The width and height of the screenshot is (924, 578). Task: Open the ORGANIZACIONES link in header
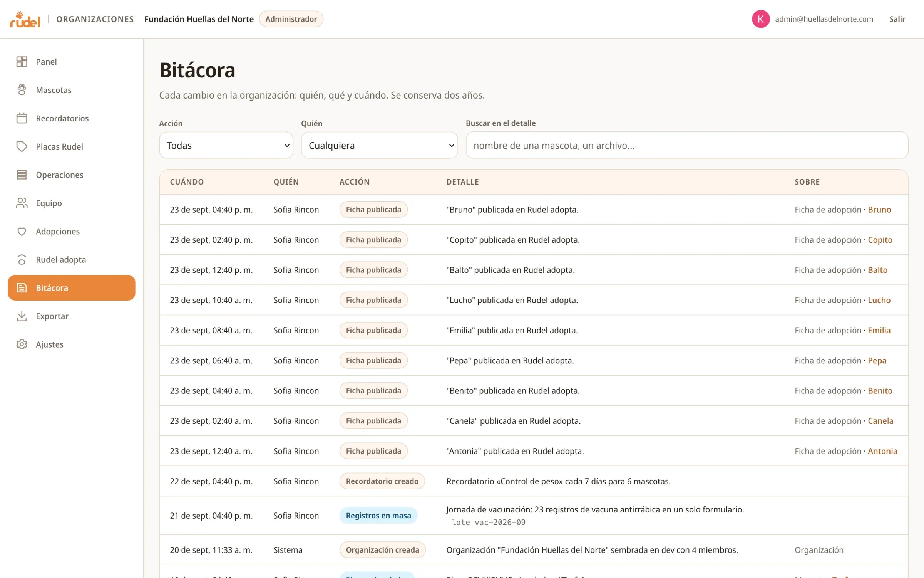[x=95, y=19]
